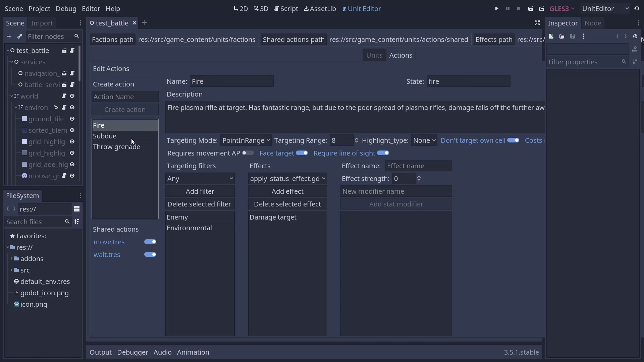Expand the src folder
The width and height of the screenshot is (644, 362).
tap(11, 270)
